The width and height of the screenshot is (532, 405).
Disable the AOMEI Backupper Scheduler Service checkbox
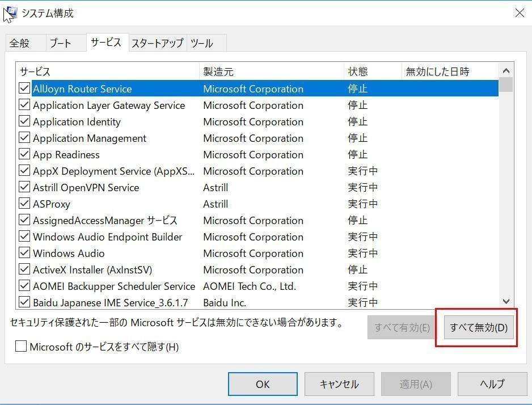pos(24,286)
